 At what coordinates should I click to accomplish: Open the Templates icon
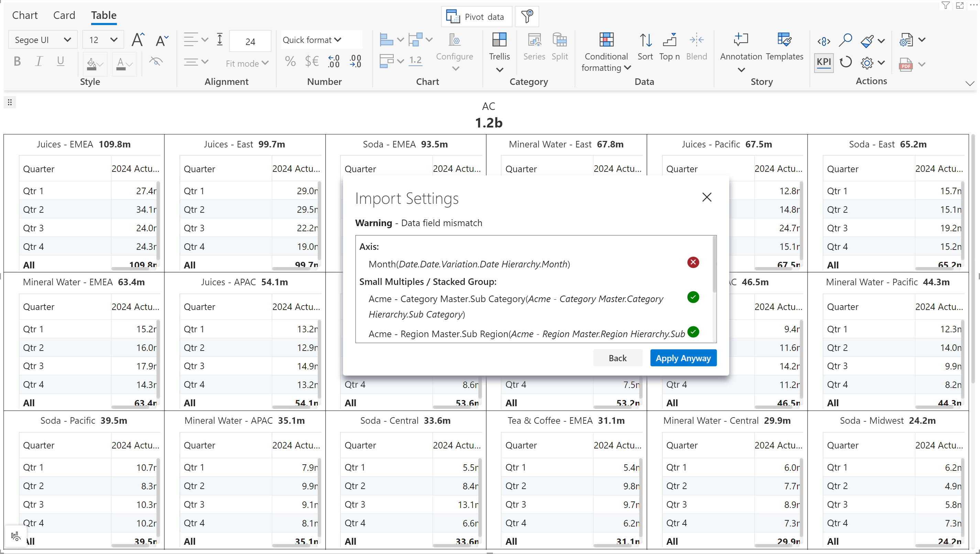pos(784,40)
